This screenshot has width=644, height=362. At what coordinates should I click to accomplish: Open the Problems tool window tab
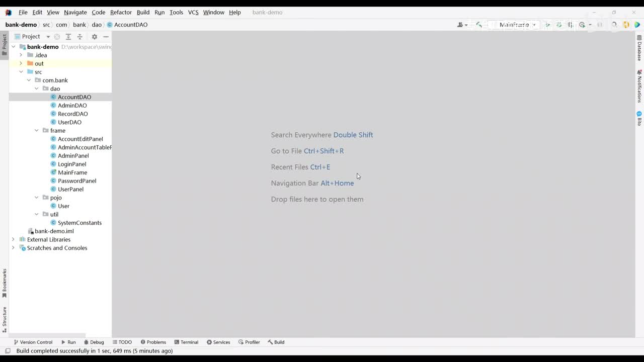tap(153, 342)
